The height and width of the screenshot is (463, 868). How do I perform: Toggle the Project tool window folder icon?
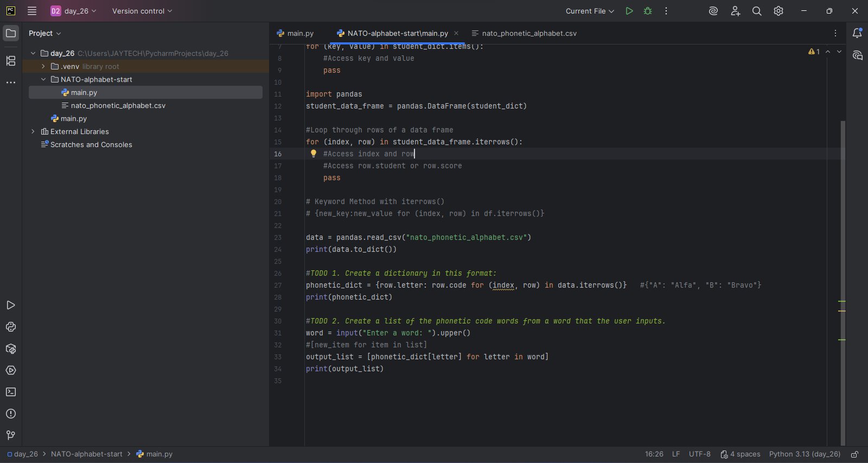point(11,33)
